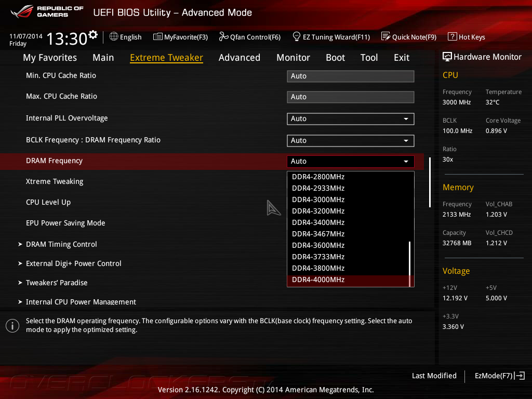Image resolution: width=532 pixels, height=399 pixels.
Task: Click the Hardware Monitor screen icon
Action: [x=447, y=57]
